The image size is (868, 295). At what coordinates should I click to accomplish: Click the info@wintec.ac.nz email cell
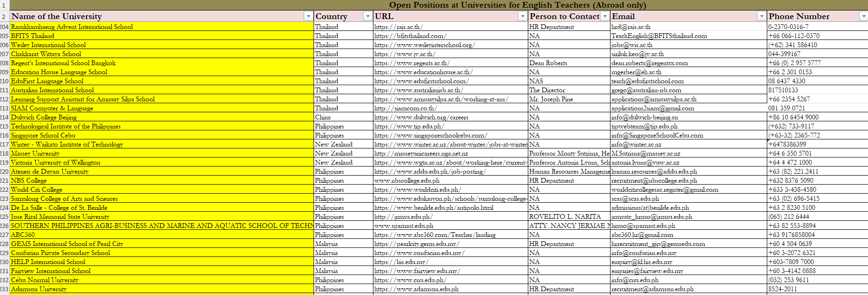(688, 144)
